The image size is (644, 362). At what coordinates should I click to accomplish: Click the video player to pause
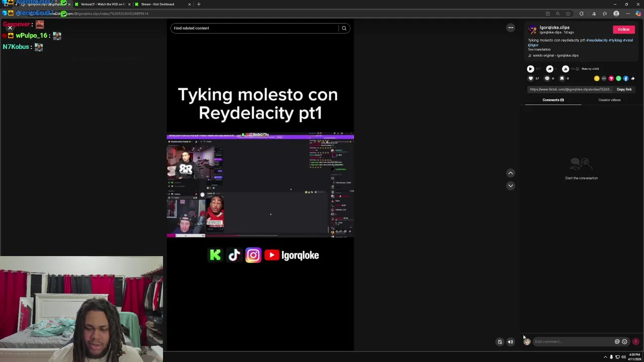(260, 185)
